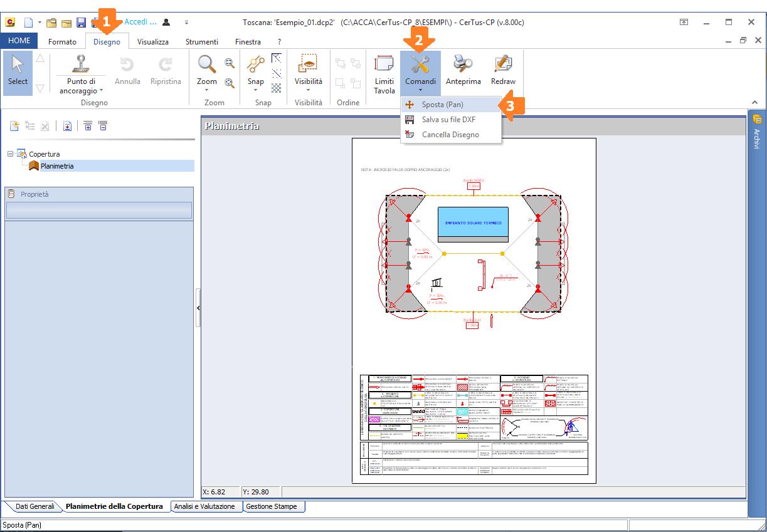Click the Archivi side panel icon
Viewport: 767px width, 532px height.
[x=757, y=120]
